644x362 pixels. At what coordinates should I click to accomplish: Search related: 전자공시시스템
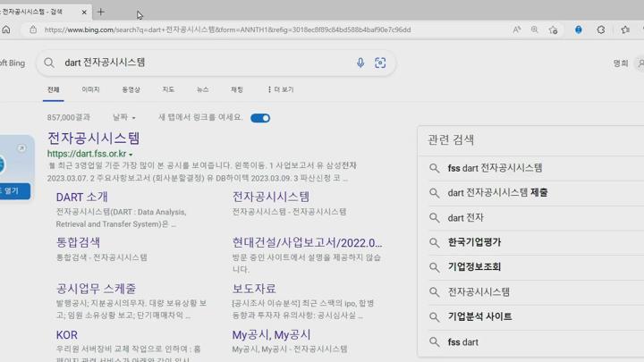[479, 291]
